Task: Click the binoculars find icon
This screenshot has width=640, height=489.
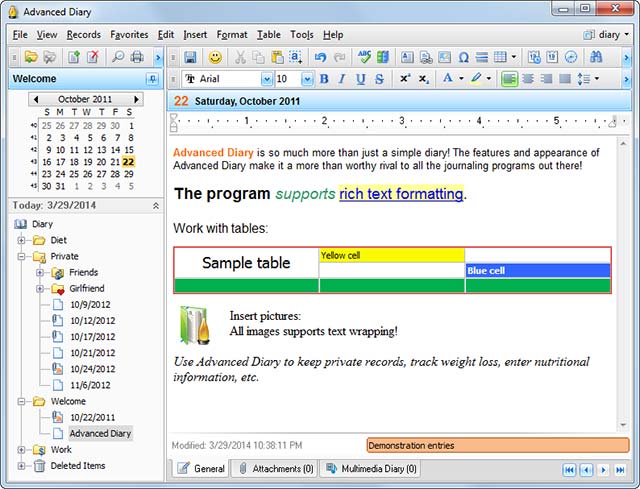Action: 596,57
